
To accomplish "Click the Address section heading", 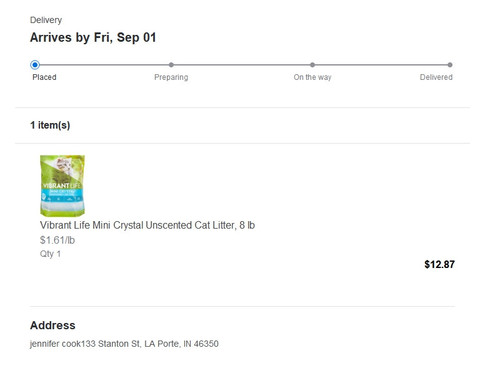I will coord(53,325).
